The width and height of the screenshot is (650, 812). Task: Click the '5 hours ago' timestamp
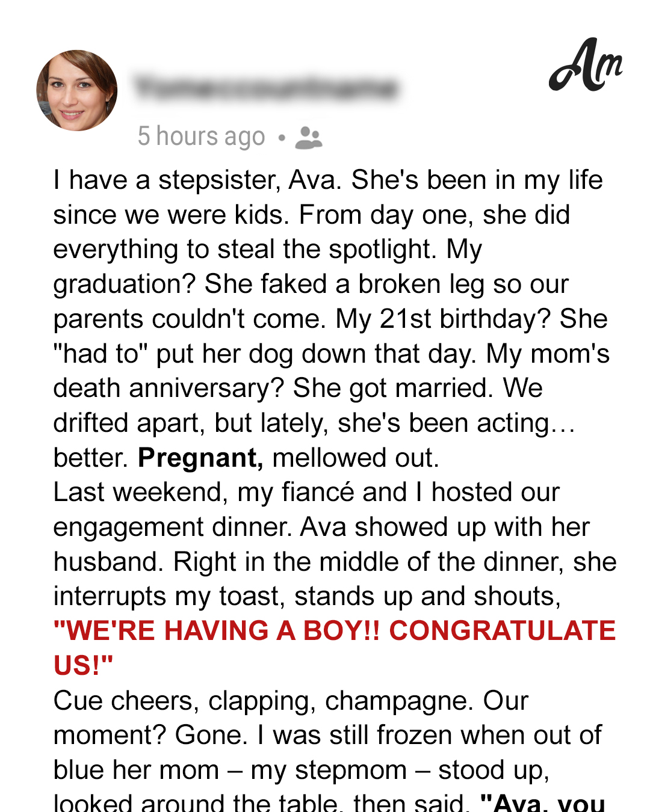201,137
